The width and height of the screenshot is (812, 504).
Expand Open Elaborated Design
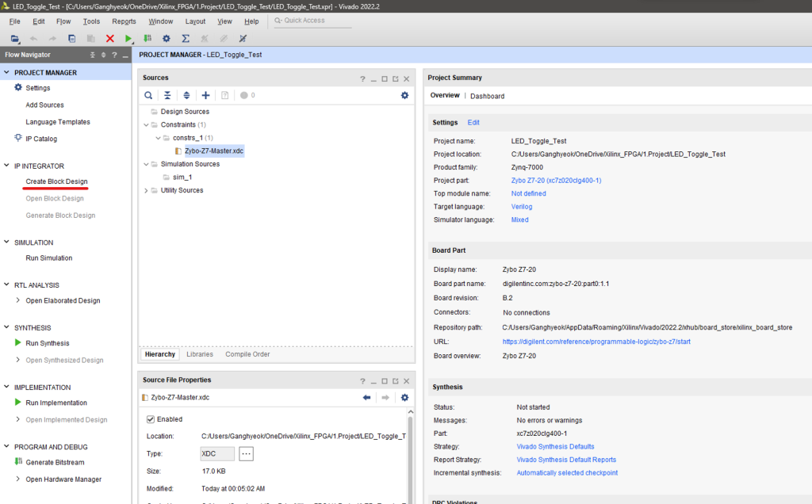(x=18, y=300)
